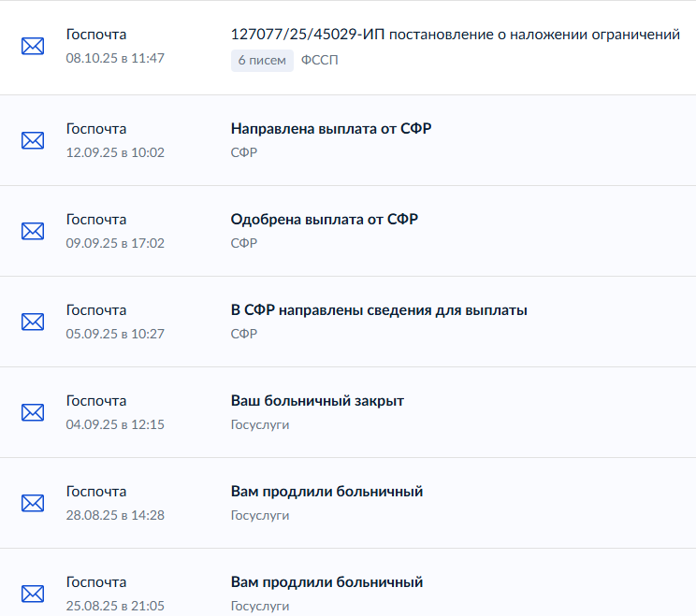Click envelope icon beside 'В СФР направлены сведения'
696x616 pixels.
point(33,322)
